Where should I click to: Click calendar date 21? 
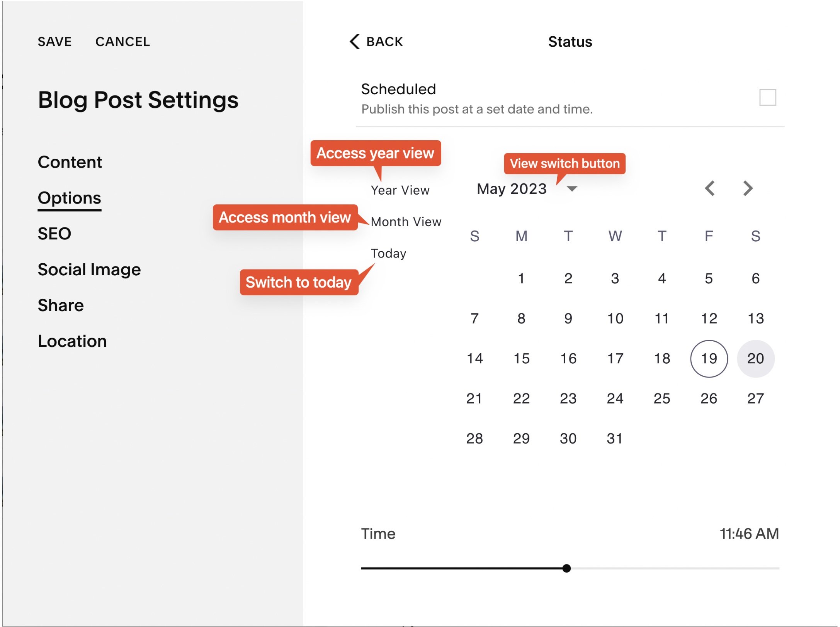[x=474, y=398]
